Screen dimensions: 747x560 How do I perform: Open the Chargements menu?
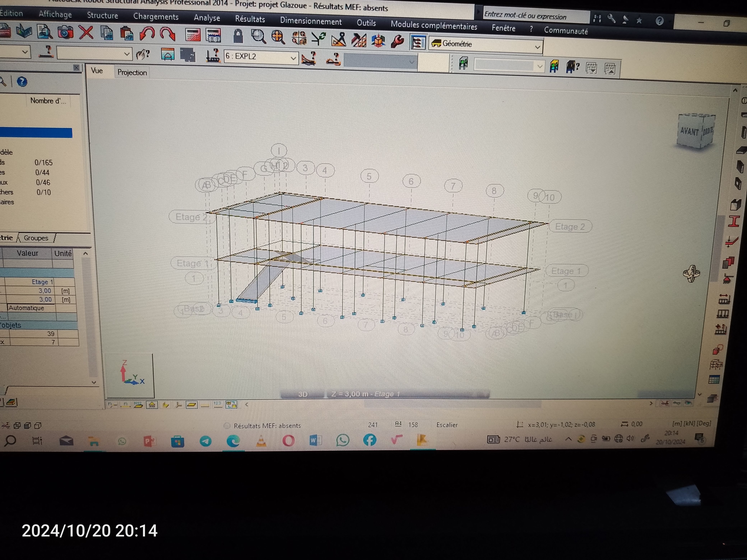[x=156, y=17]
